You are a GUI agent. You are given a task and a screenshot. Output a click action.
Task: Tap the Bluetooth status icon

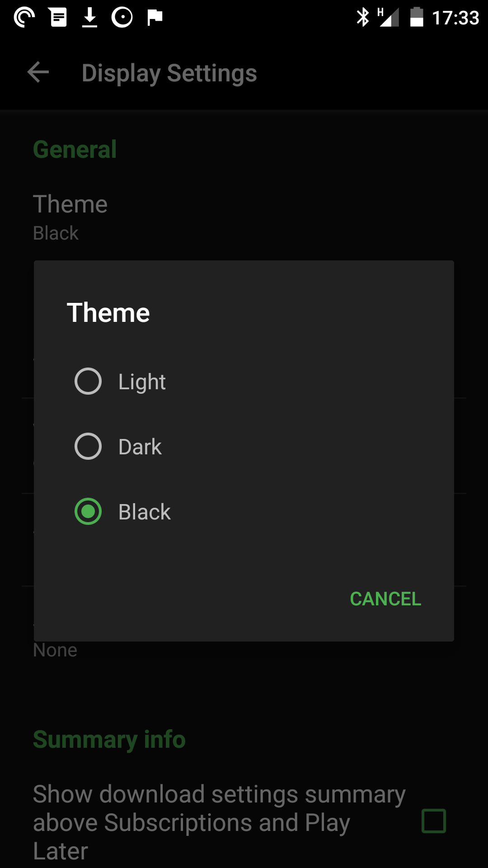coord(363,18)
